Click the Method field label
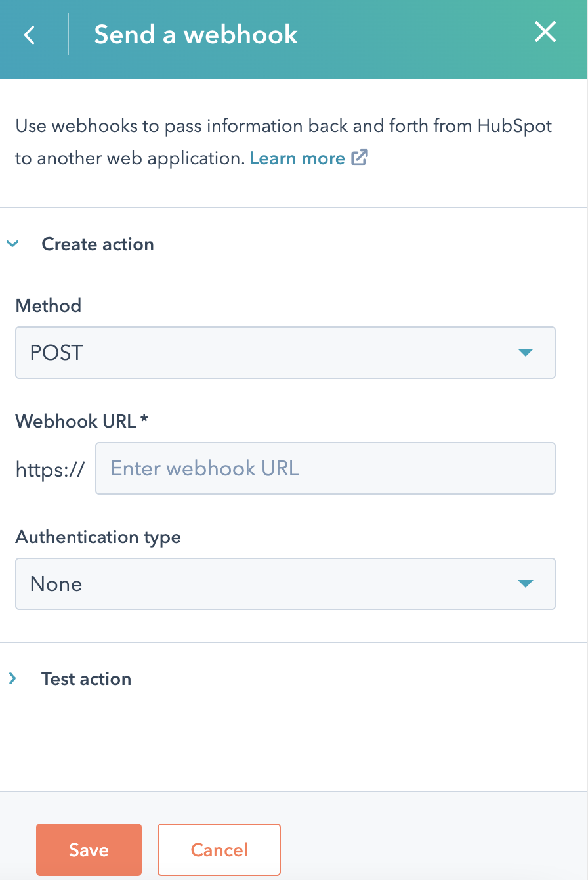Screen dimensions: 588x880 (49, 305)
